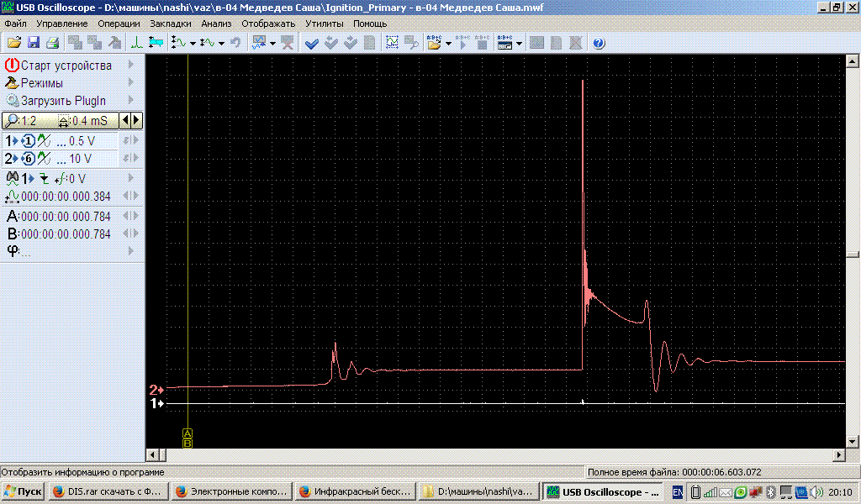Image resolution: width=861 pixels, height=504 pixels.
Task: Click Старт устройства label
Action: point(66,66)
